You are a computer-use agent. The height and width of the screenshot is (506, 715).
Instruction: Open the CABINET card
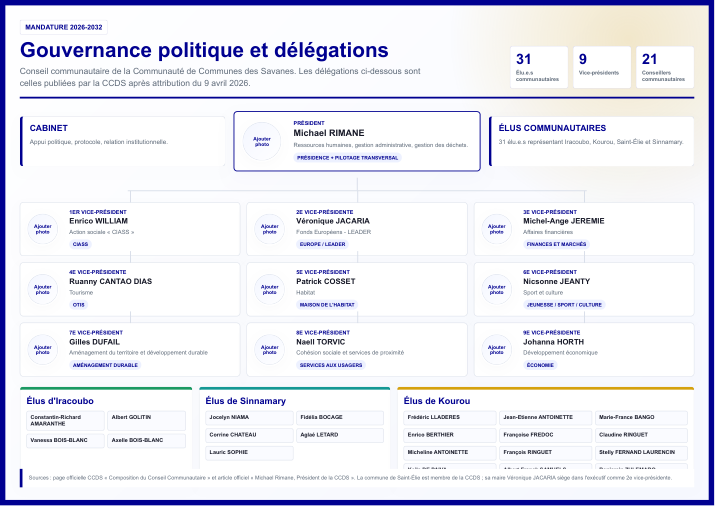click(x=123, y=141)
